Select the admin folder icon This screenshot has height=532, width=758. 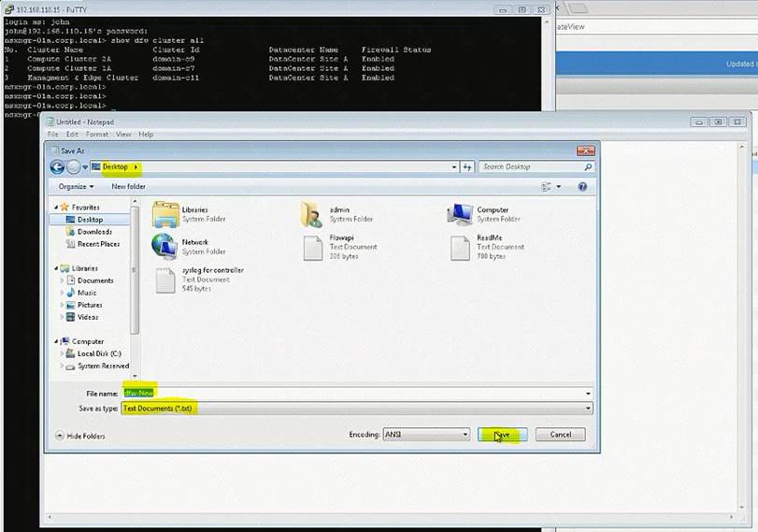tap(311, 214)
